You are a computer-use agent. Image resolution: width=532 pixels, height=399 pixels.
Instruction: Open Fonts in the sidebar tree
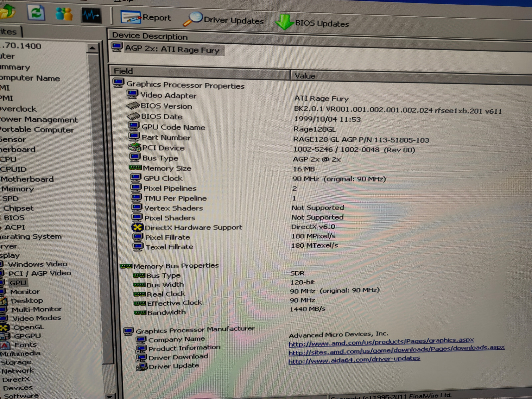pyautogui.click(x=25, y=345)
